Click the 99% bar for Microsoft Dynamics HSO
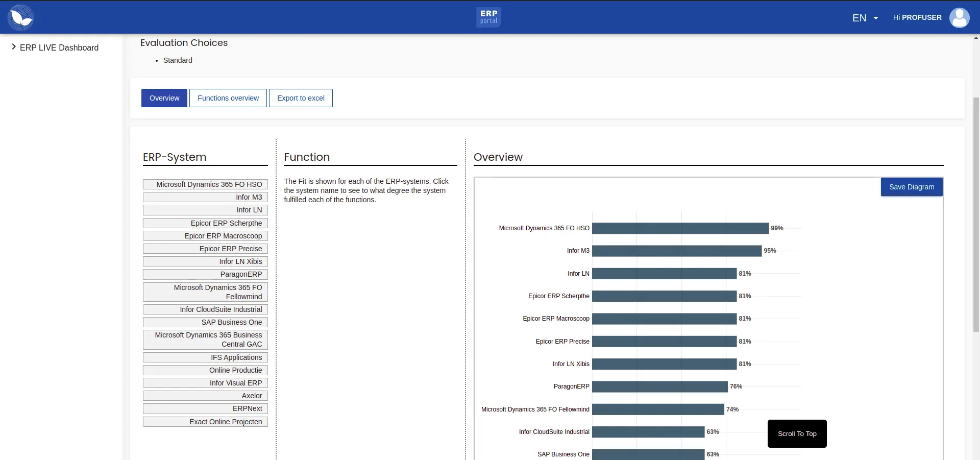This screenshot has height=460, width=980. 680,228
